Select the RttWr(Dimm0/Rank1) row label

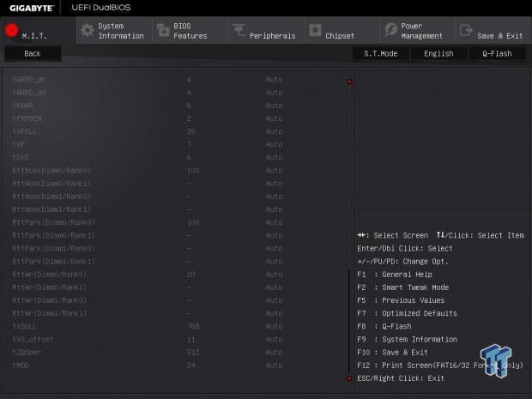(x=50, y=287)
